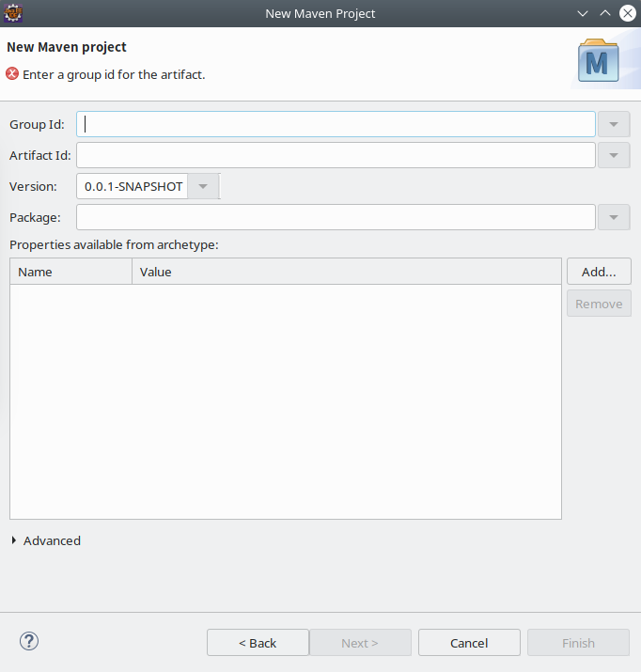The width and height of the screenshot is (641, 672).
Task: Click the 'Artifact Id:' label
Action: click(40, 155)
